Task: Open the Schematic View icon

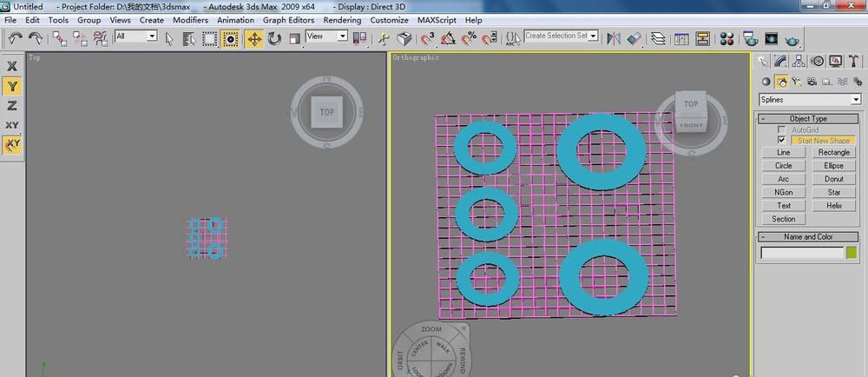Action: point(702,38)
